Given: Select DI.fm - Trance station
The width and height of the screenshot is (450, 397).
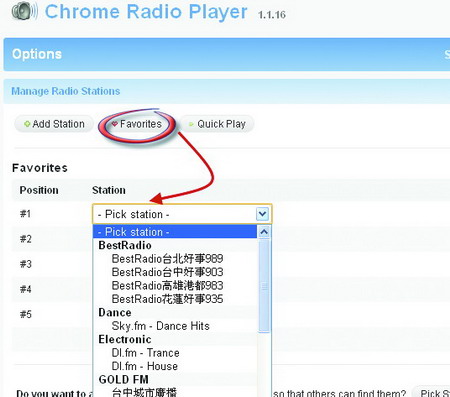Looking at the screenshot, I should pyautogui.click(x=145, y=353).
